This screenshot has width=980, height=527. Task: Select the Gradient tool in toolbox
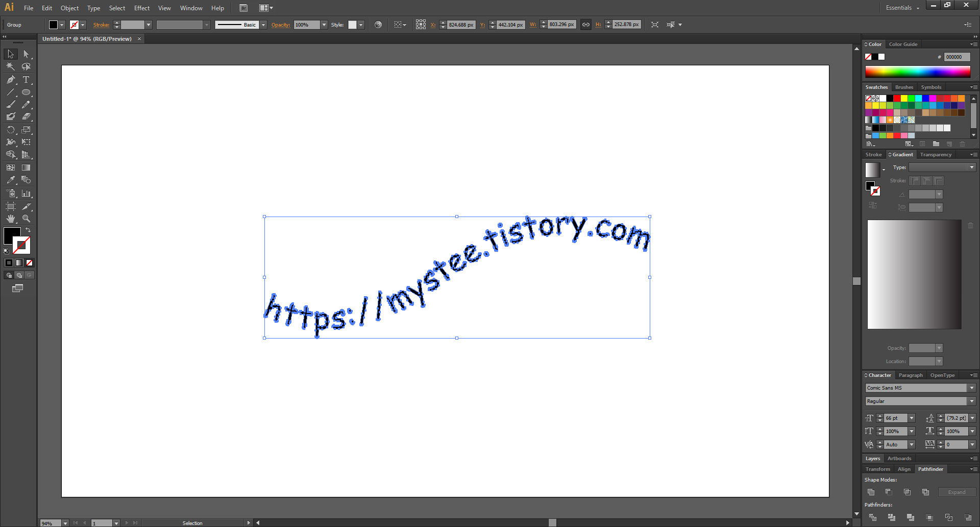coord(26,167)
